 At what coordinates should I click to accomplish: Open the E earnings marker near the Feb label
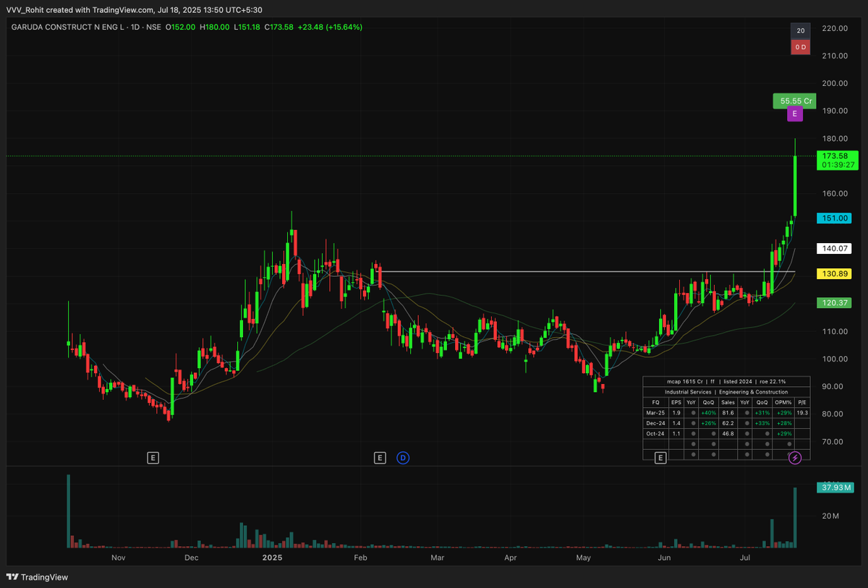click(x=380, y=457)
